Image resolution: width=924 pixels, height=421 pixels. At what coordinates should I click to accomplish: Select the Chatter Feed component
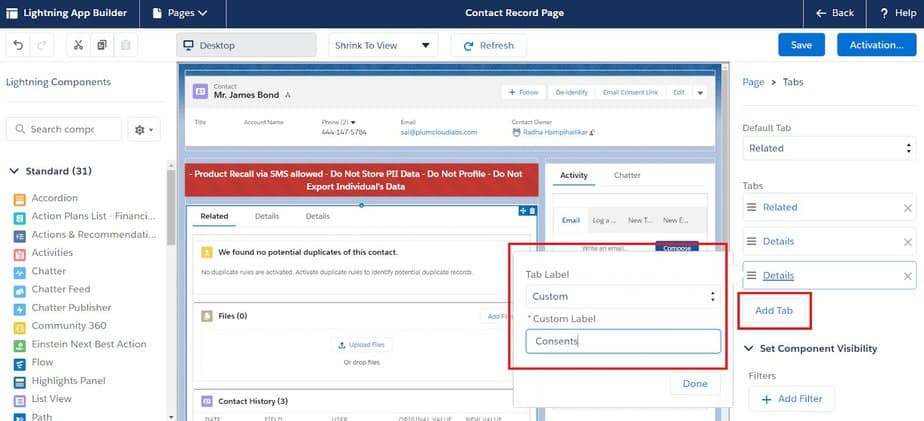[62, 289]
